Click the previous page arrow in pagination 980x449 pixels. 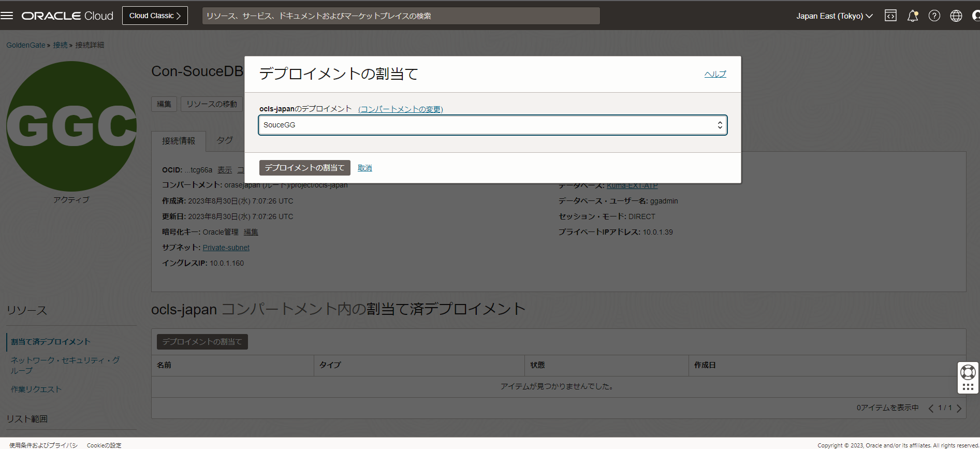coord(931,408)
